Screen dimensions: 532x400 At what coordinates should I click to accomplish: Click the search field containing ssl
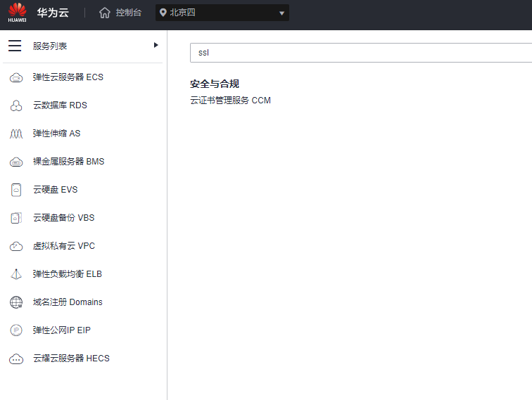(x=361, y=53)
